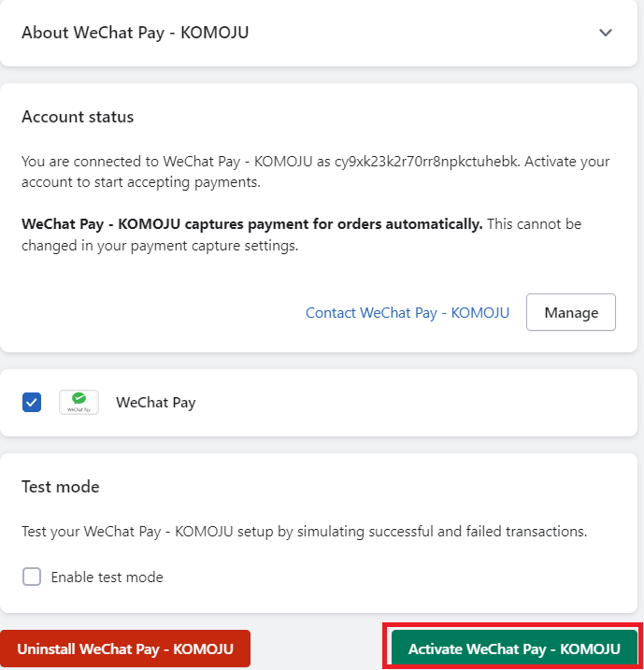Click the white checkmark inside WeChat Pay checkbox
This screenshot has width=644, height=670.
(x=32, y=402)
